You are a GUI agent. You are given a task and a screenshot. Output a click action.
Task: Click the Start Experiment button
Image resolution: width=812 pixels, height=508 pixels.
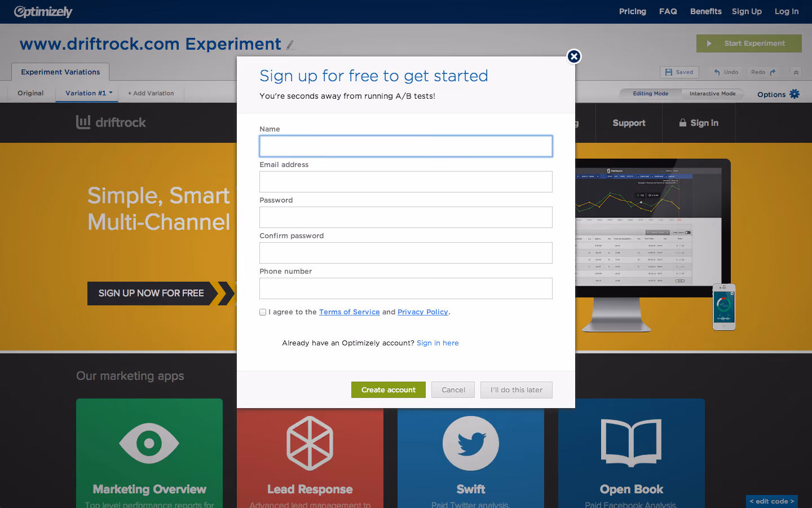coord(749,43)
